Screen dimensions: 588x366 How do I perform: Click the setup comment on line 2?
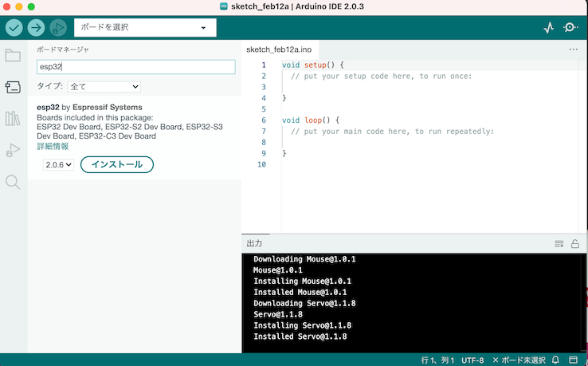(x=382, y=77)
